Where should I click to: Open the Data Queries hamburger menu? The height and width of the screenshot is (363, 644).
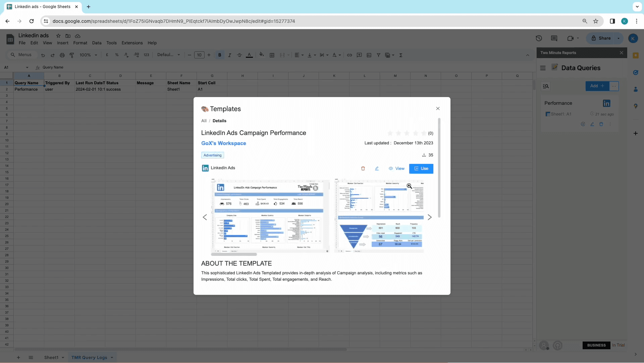[x=543, y=68]
